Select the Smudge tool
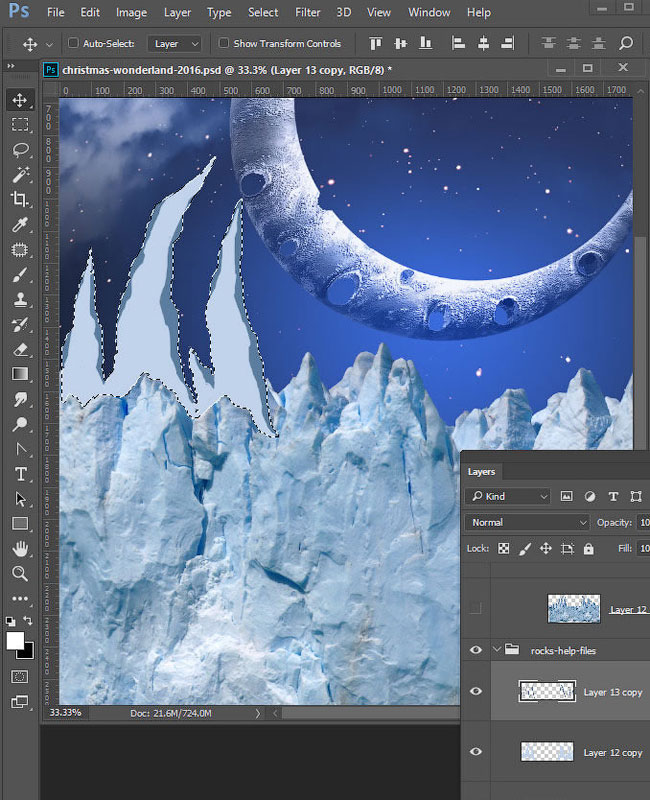Viewport: 650px width, 800px height. pyautogui.click(x=20, y=399)
